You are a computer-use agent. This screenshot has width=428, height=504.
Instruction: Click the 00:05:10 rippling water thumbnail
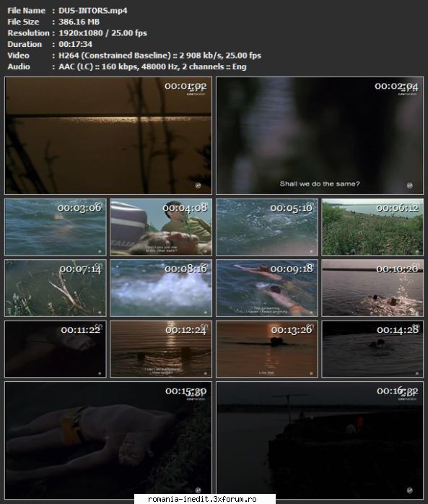click(267, 227)
